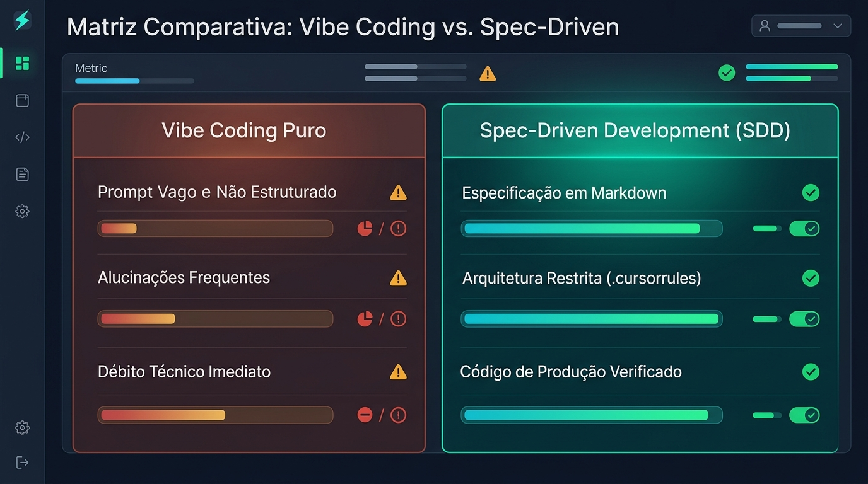Open the document icon in sidebar
868x484 pixels.
(22, 175)
